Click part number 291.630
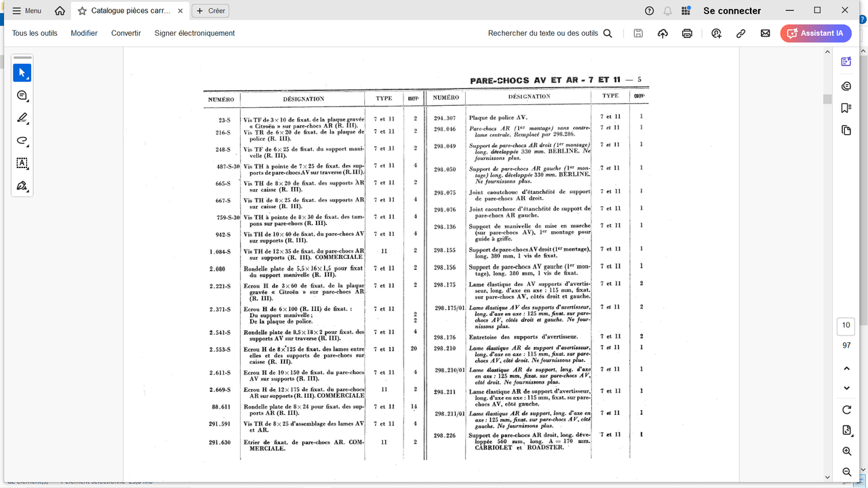Screen dimensions: 868x488 pos(220,443)
